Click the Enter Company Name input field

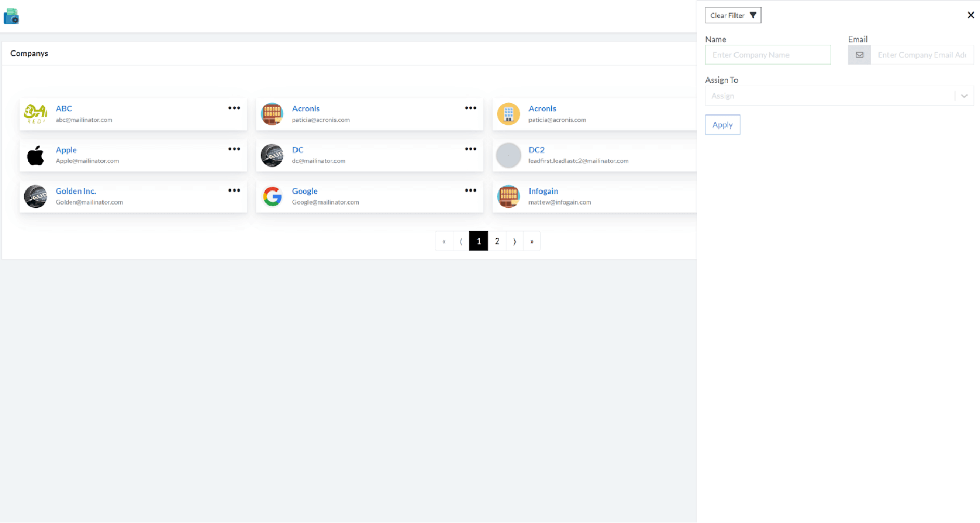point(768,55)
